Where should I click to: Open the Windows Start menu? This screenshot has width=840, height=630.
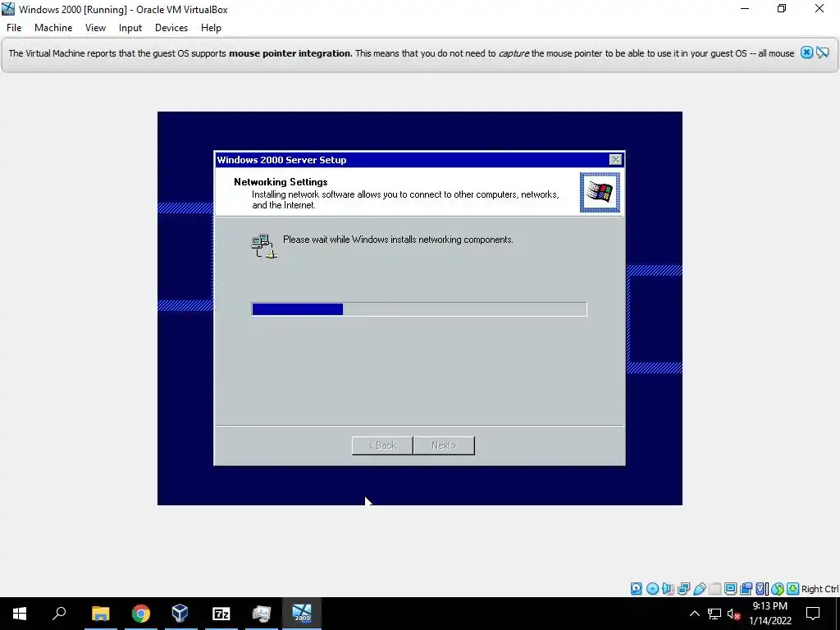tap(20, 614)
